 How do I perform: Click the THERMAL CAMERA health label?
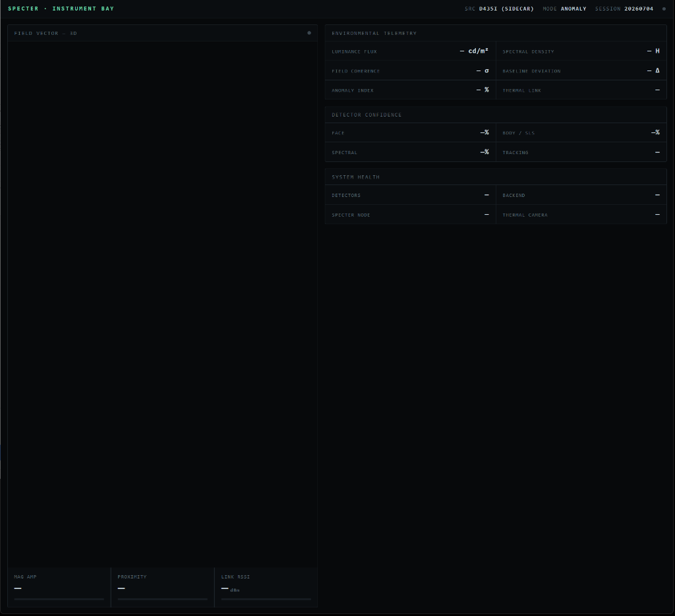[525, 215]
